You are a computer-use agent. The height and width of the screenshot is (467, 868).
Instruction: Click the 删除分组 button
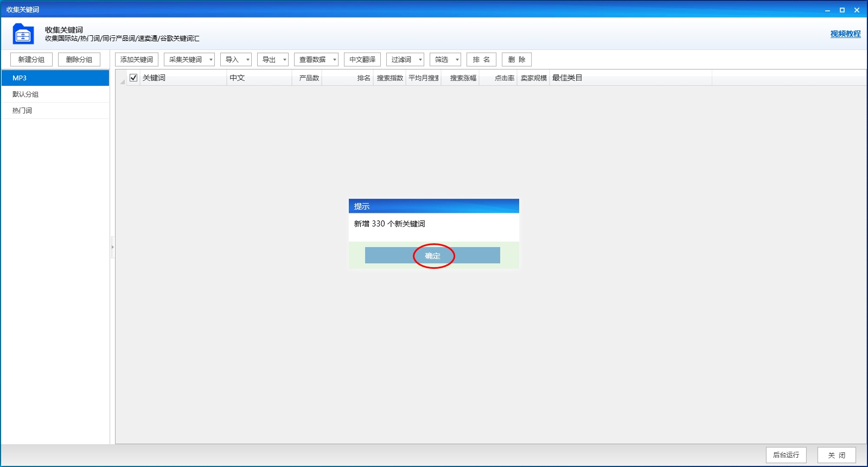79,59
